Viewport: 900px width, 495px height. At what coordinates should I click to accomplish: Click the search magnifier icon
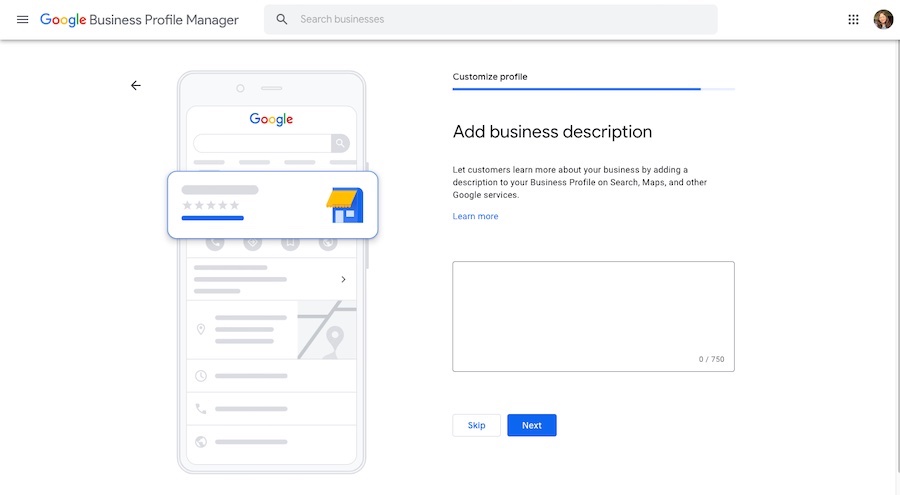click(281, 19)
